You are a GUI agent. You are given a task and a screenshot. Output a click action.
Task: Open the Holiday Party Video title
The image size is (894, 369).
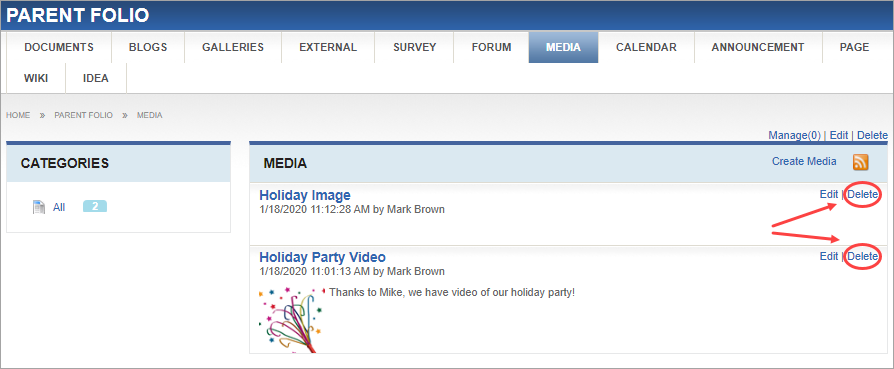pyautogui.click(x=322, y=257)
